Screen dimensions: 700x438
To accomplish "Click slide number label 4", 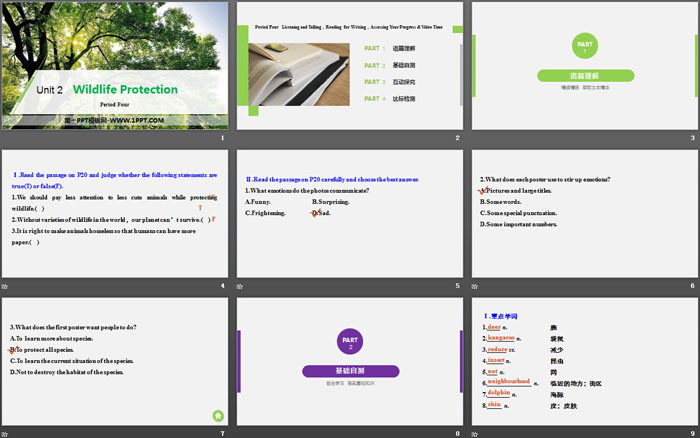I will (222, 286).
